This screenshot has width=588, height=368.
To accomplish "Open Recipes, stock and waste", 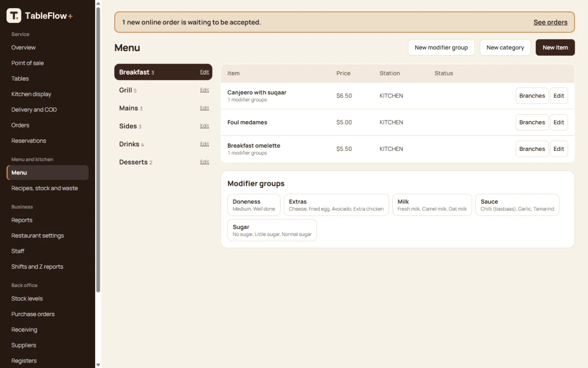I will coord(47,188).
